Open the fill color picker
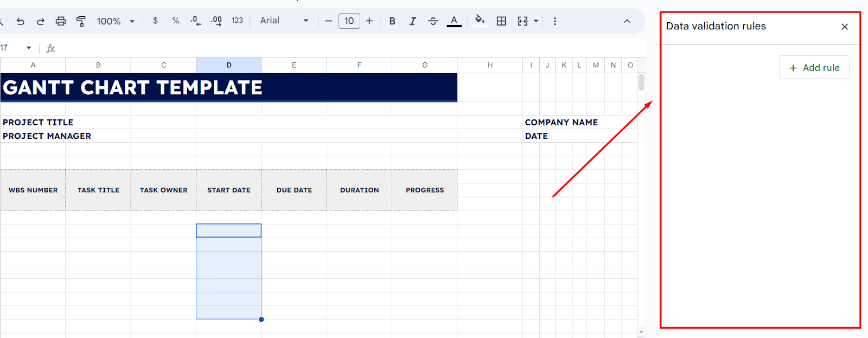This screenshot has width=868, height=338. [480, 21]
